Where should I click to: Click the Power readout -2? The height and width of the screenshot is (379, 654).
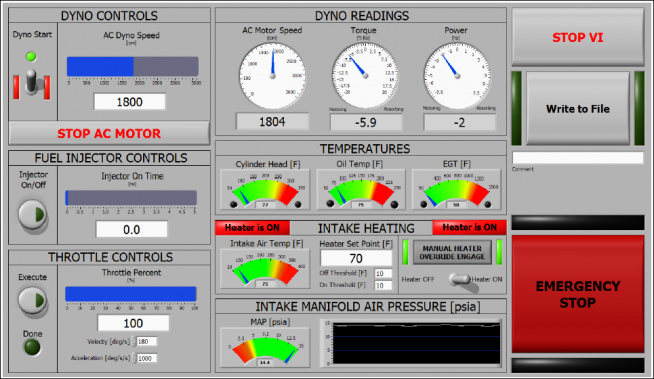click(x=459, y=123)
